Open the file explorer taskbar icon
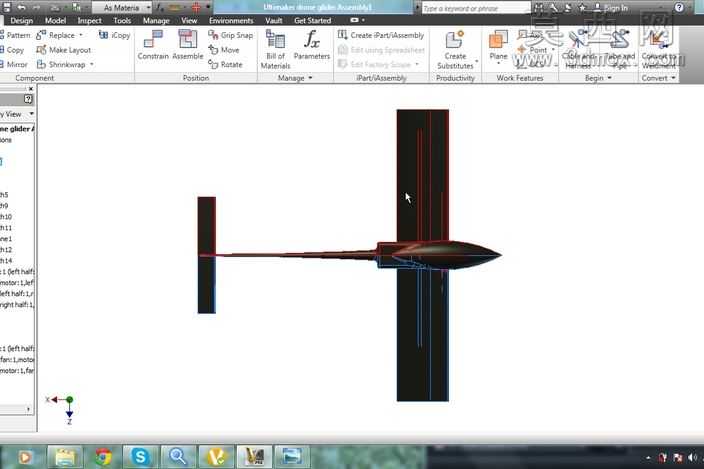 pos(65,457)
